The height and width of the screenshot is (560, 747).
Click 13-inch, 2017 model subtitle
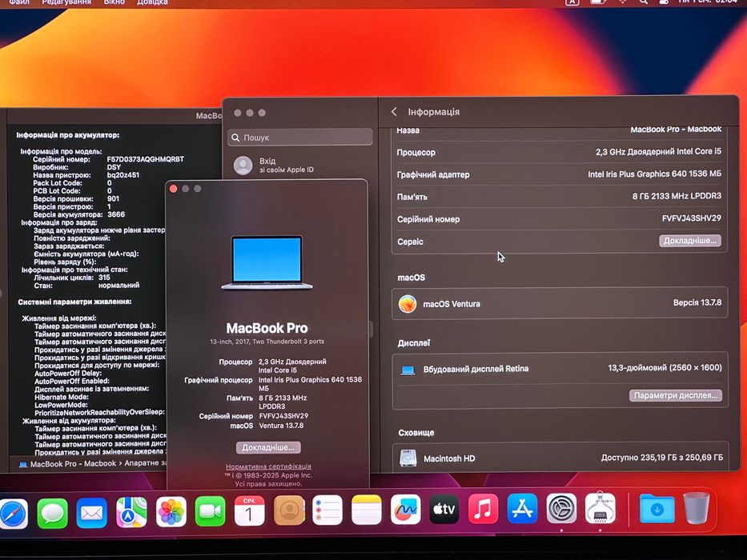(267, 342)
